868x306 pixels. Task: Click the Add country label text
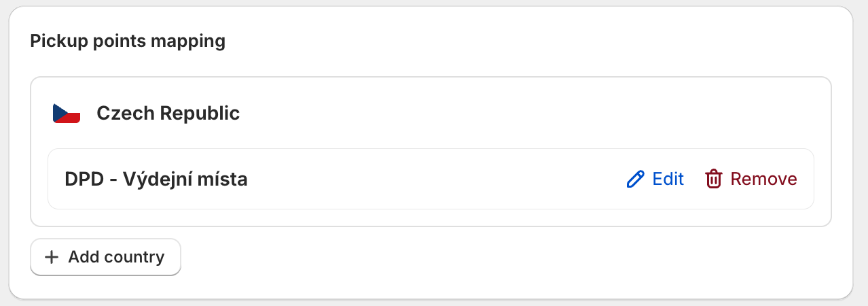[x=116, y=257]
